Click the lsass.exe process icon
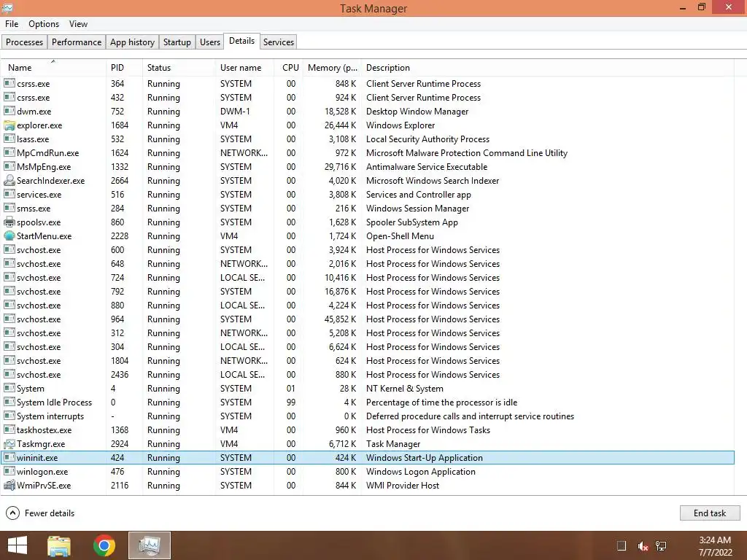This screenshot has height=560, width=747. 9,139
